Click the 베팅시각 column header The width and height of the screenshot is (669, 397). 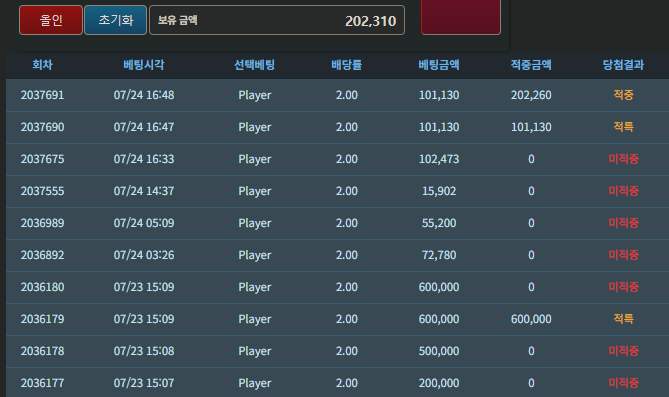click(x=144, y=65)
